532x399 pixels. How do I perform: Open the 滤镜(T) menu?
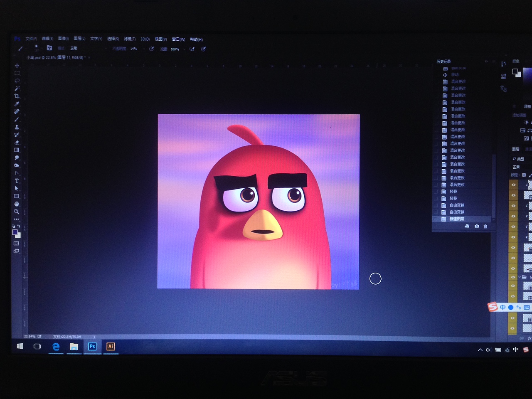coord(130,39)
